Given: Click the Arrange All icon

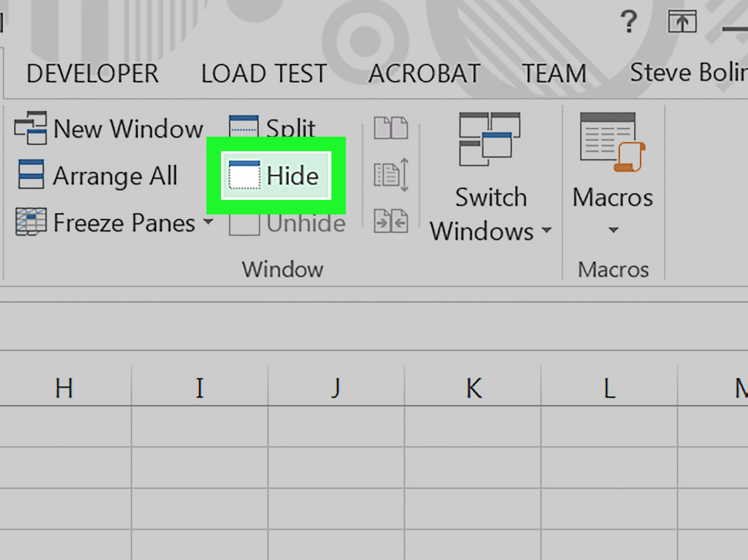Looking at the screenshot, I should pyautogui.click(x=31, y=174).
